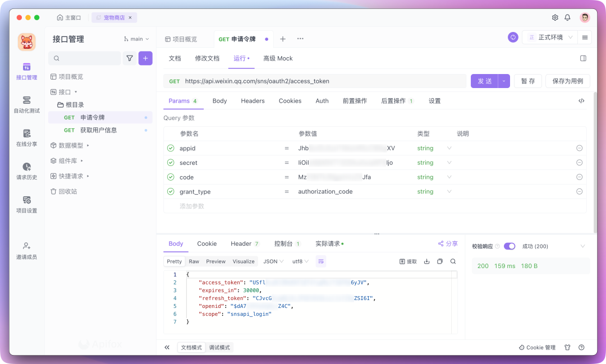The image size is (606, 364).
Task: Click 保存为用例 button
Action: tap(568, 81)
